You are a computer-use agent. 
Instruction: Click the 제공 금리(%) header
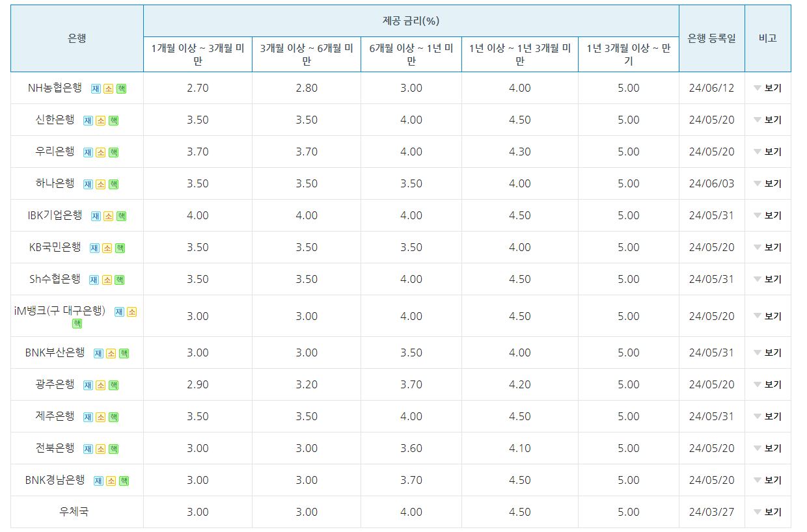click(411, 21)
